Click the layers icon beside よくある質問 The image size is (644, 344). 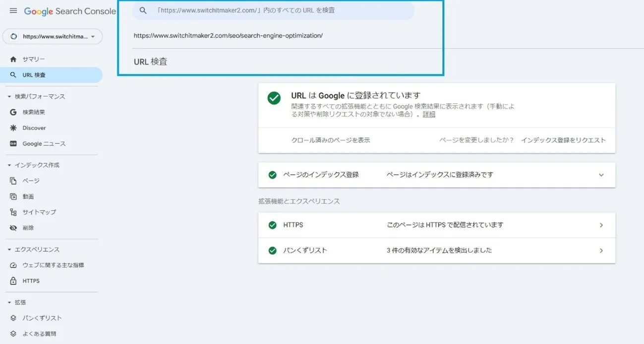[x=13, y=334]
